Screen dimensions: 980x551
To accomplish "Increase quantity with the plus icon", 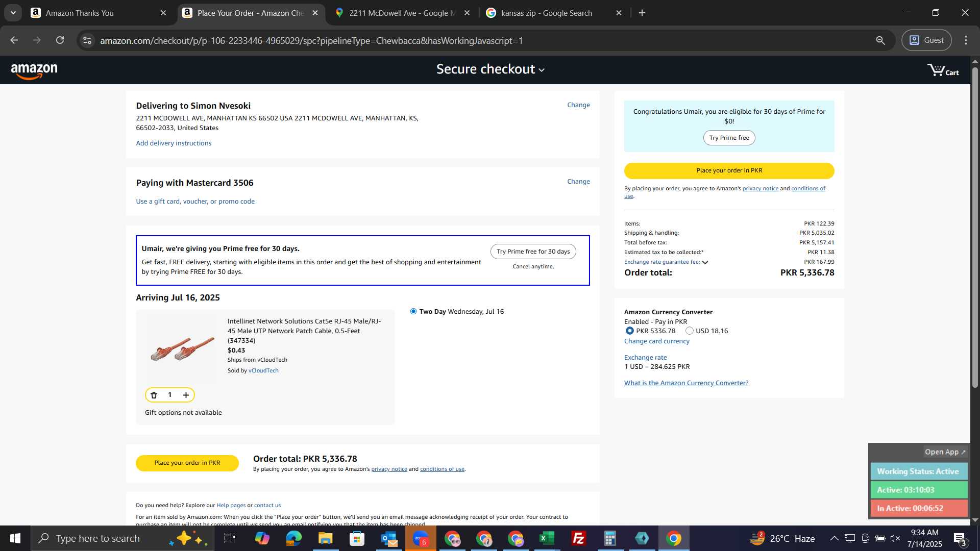I will click(186, 395).
